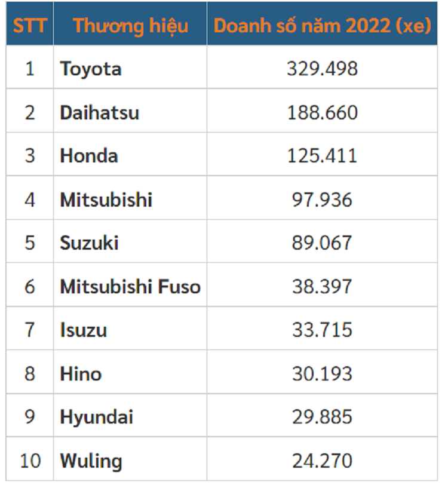Click the Mitsubishi Fuso cell
Image resolution: width=448 pixels, height=491 pixels.
coord(130,287)
